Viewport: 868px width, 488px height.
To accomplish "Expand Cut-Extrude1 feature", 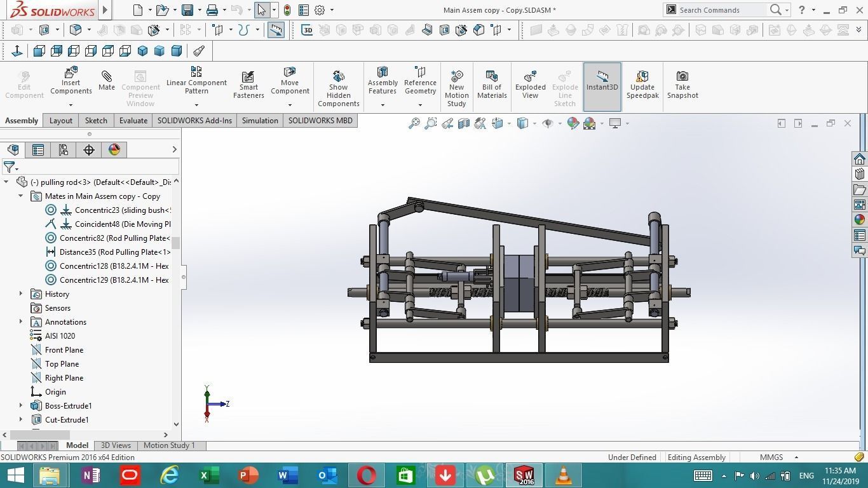I will point(21,420).
